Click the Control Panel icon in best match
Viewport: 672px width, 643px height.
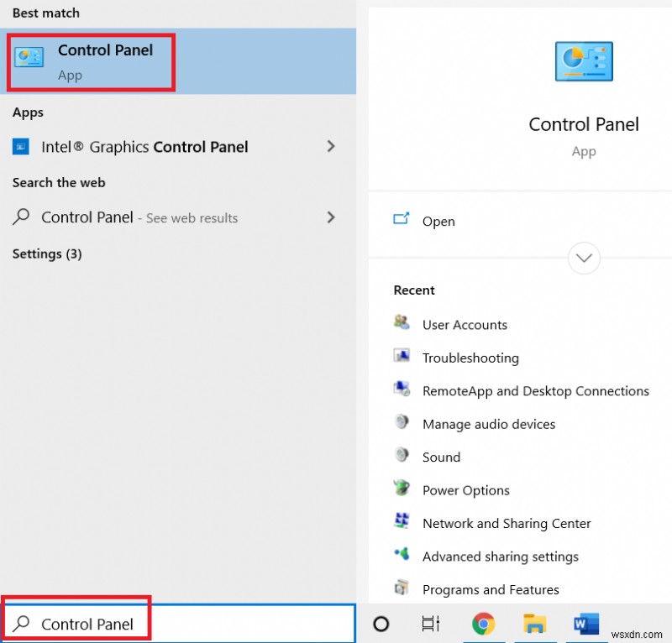tap(29, 57)
